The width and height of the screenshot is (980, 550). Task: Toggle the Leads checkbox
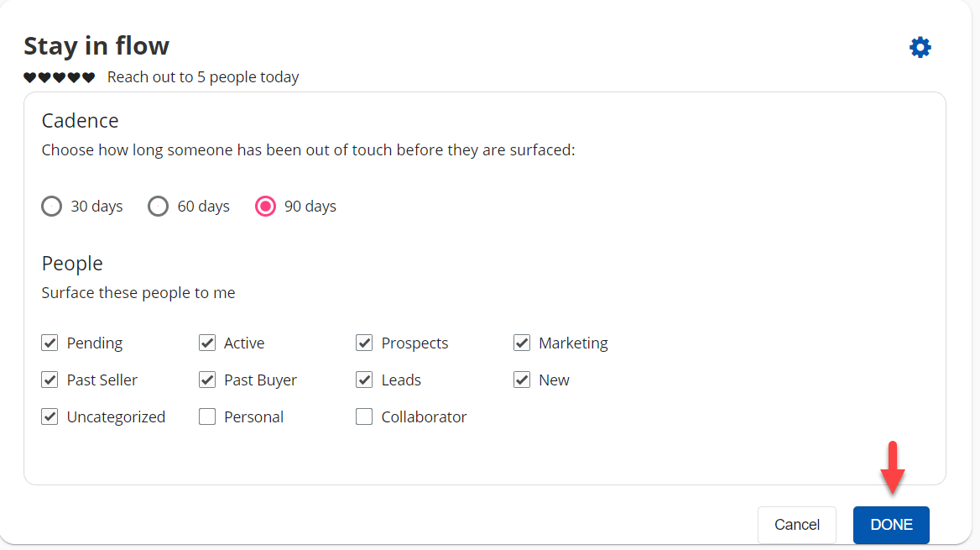364,380
